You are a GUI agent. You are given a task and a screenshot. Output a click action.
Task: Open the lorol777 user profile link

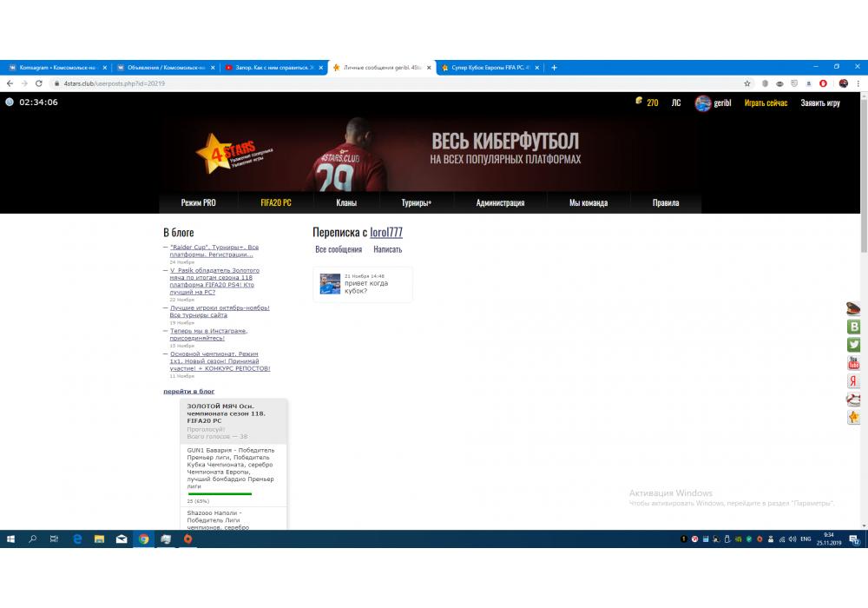click(x=386, y=233)
